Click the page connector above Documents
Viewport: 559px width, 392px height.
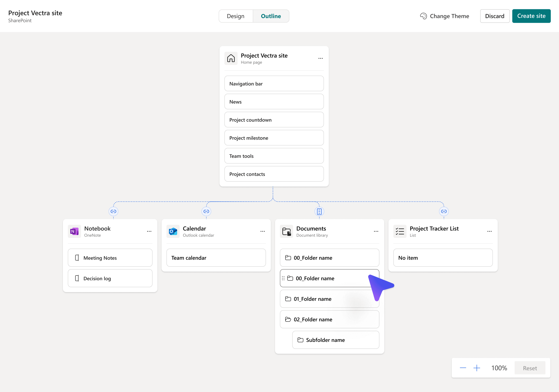[319, 211]
